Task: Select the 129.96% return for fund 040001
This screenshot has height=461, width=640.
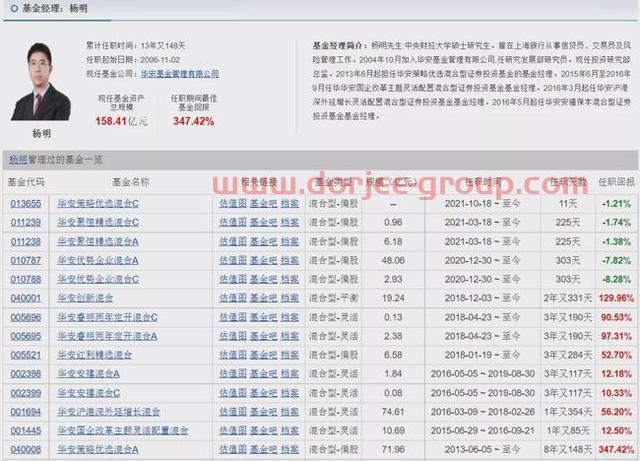Action: 616,298
